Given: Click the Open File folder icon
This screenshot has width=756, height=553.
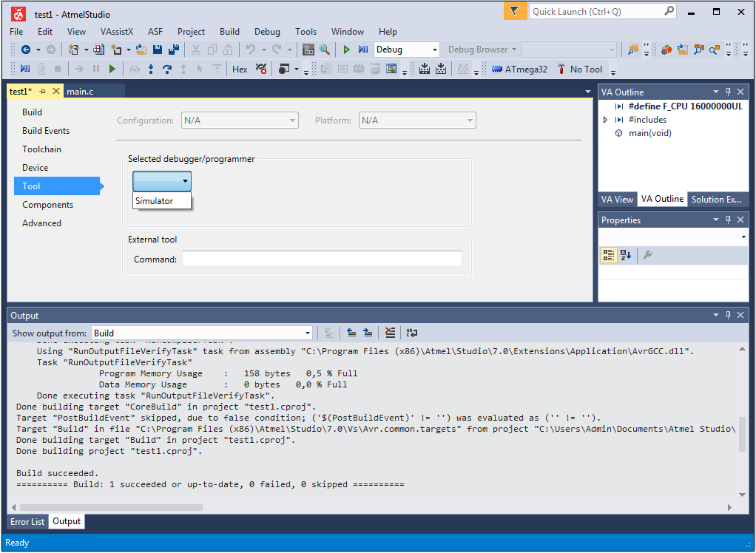Looking at the screenshot, I should tap(141, 49).
